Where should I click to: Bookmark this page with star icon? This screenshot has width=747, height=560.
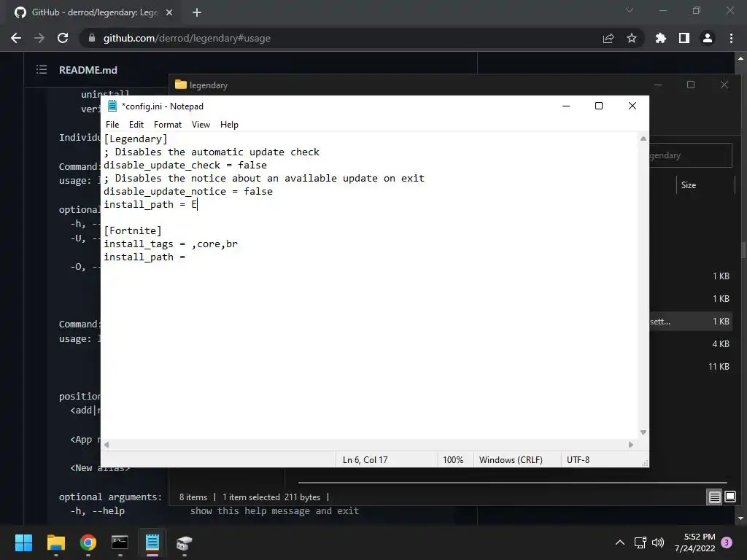[632, 38]
